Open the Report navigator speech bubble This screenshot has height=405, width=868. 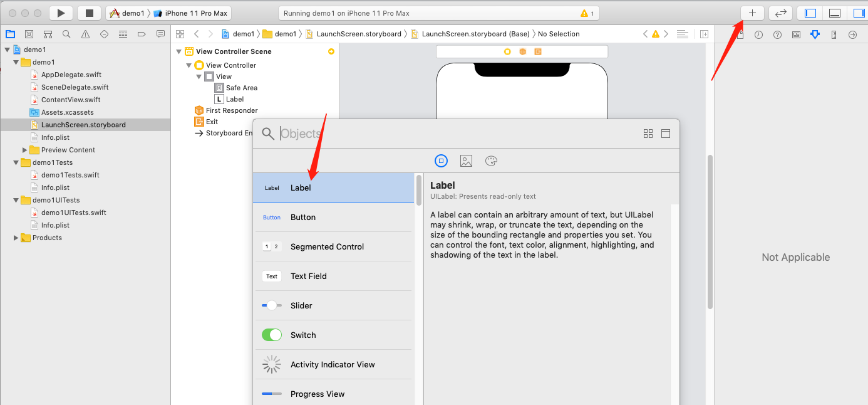(x=160, y=34)
